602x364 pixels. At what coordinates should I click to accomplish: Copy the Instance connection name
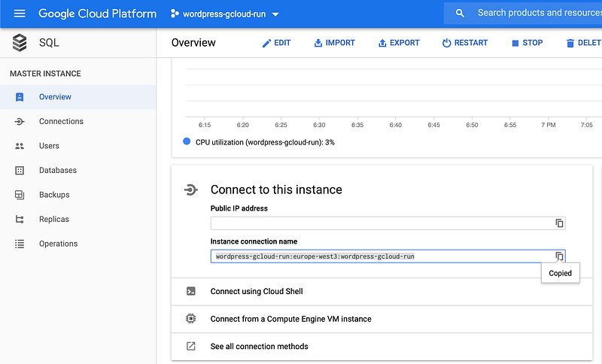pos(559,256)
